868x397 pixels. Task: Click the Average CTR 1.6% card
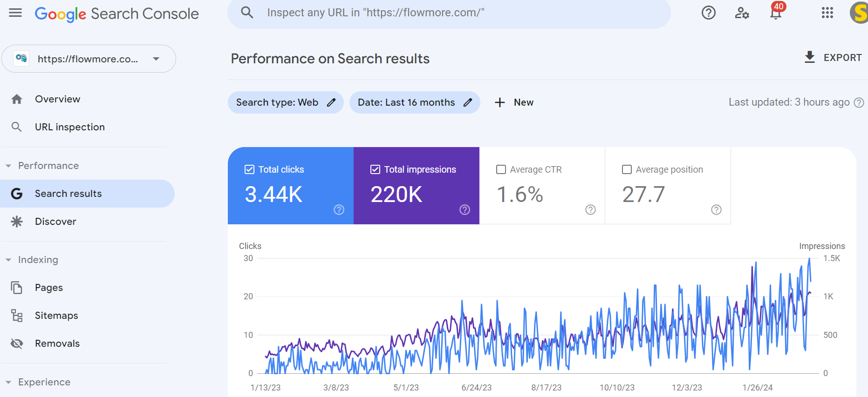pyautogui.click(x=542, y=186)
